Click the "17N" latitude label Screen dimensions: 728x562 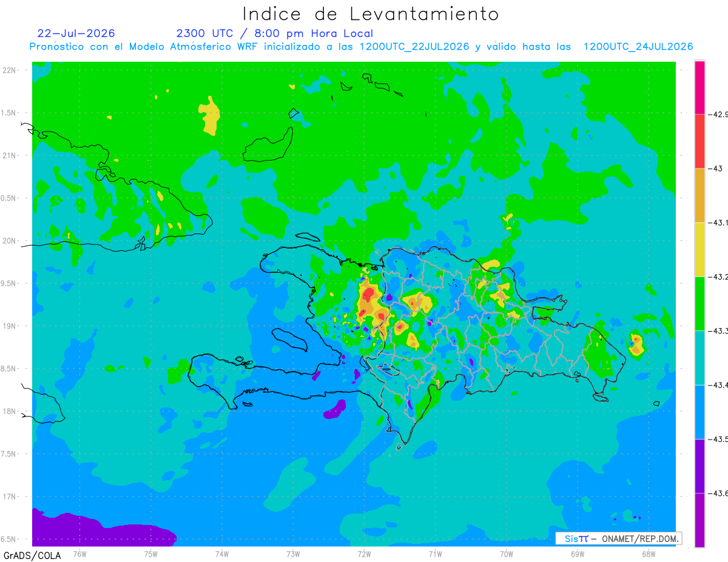pos(10,497)
